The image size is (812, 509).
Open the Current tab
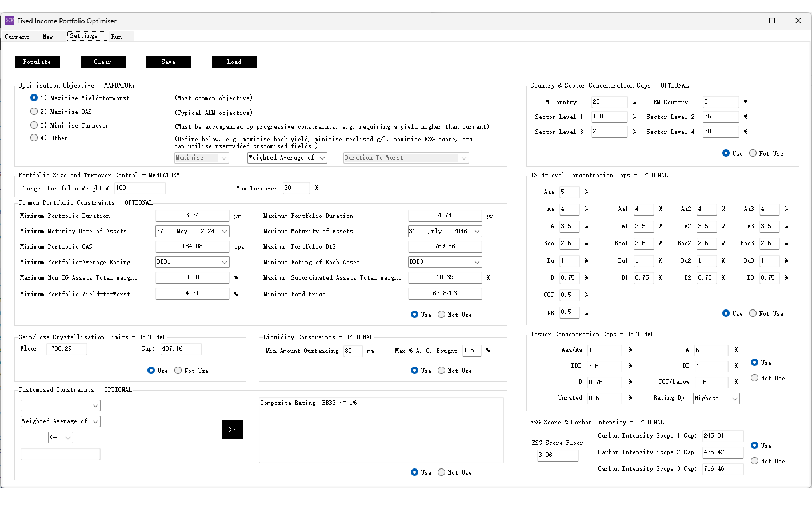tap(16, 36)
